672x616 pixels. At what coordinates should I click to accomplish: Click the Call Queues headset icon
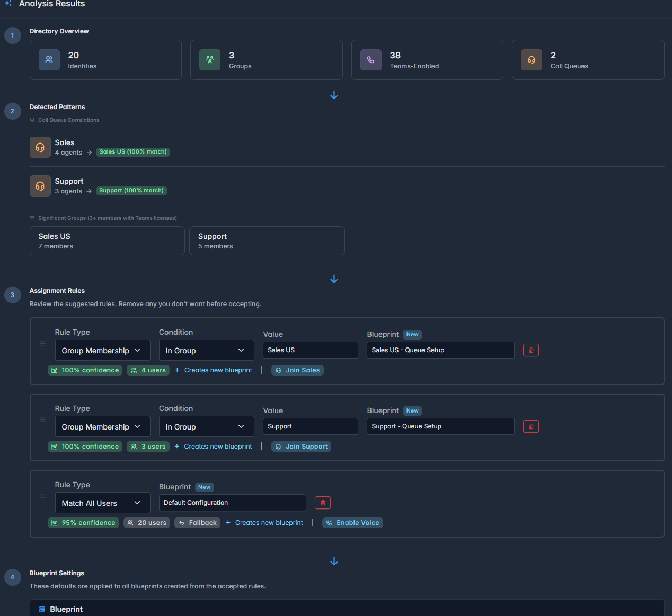(532, 60)
